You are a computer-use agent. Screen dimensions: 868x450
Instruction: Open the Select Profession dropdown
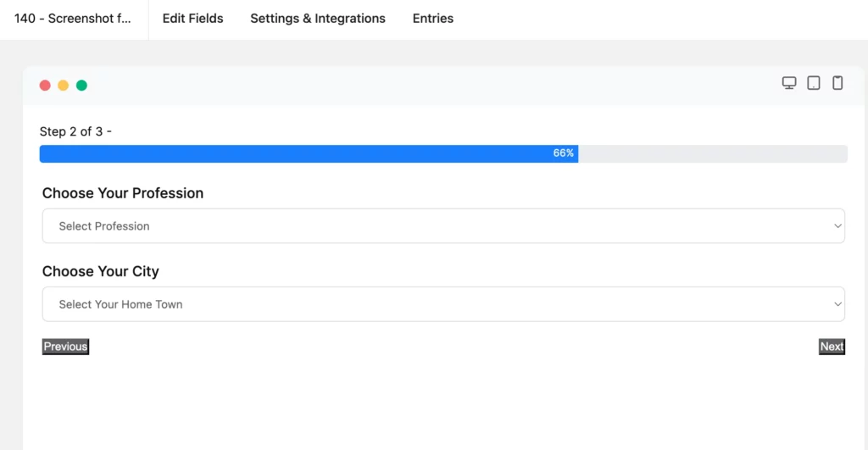click(x=443, y=225)
